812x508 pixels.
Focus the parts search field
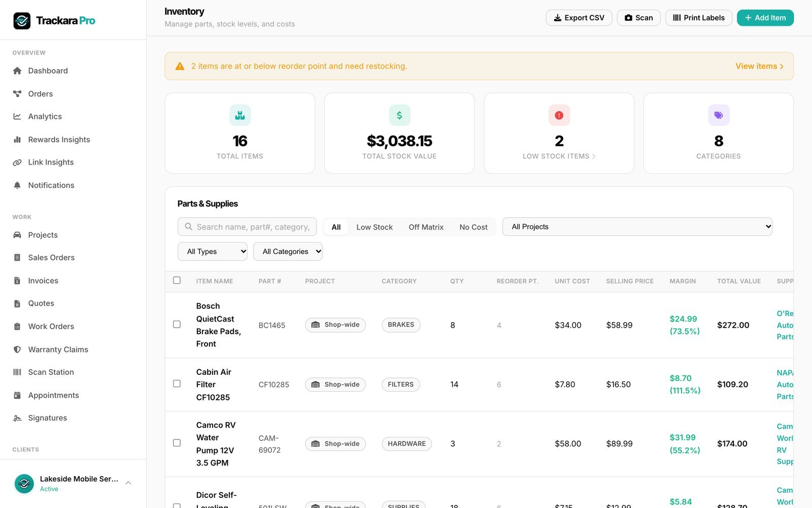pos(247,227)
